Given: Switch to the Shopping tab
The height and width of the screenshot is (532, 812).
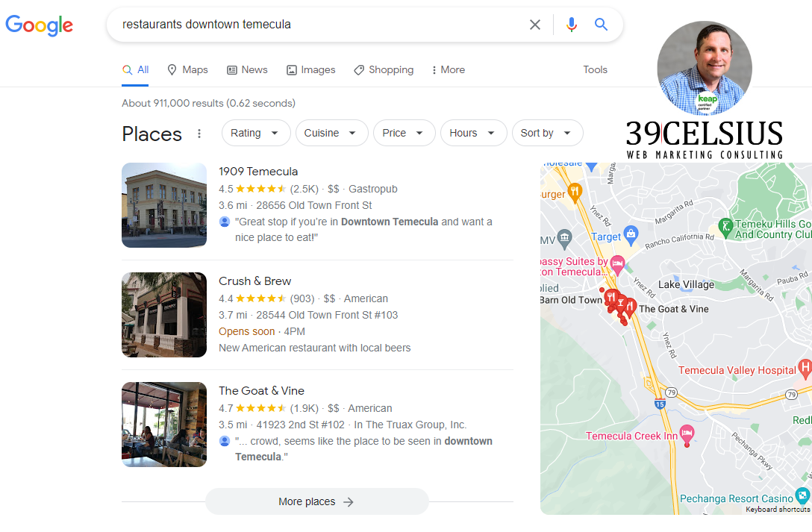Looking at the screenshot, I should click(384, 70).
